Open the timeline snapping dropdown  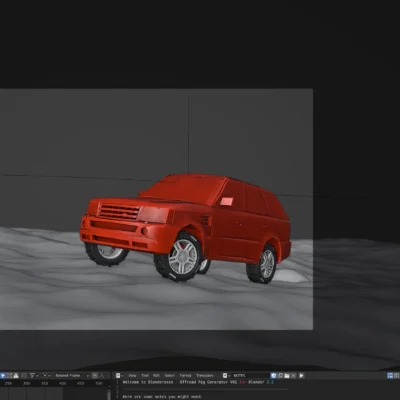point(47,375)
